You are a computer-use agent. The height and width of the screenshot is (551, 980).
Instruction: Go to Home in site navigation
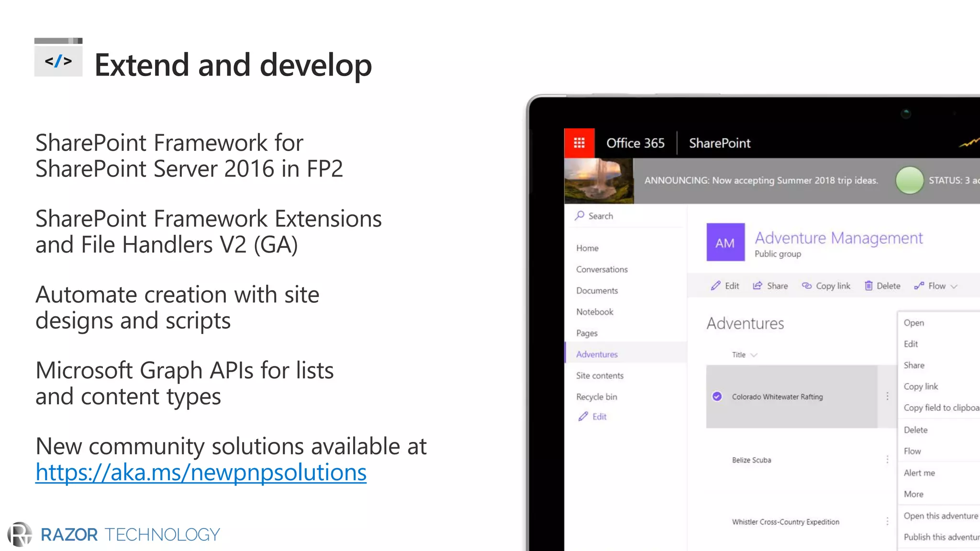pos(587,248)
